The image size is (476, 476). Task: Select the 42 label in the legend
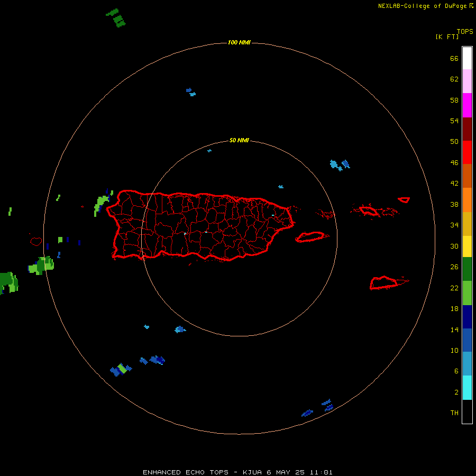(454, 184)
